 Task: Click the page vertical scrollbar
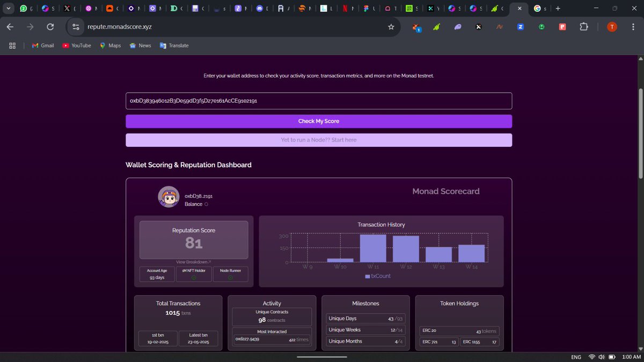[x=640, y=134]
